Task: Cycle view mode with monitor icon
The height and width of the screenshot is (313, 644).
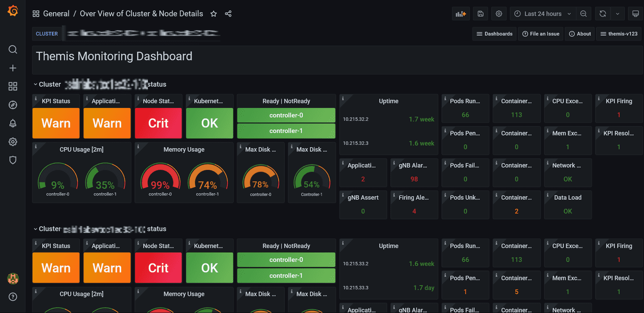Action: click(x=636, y=14)
